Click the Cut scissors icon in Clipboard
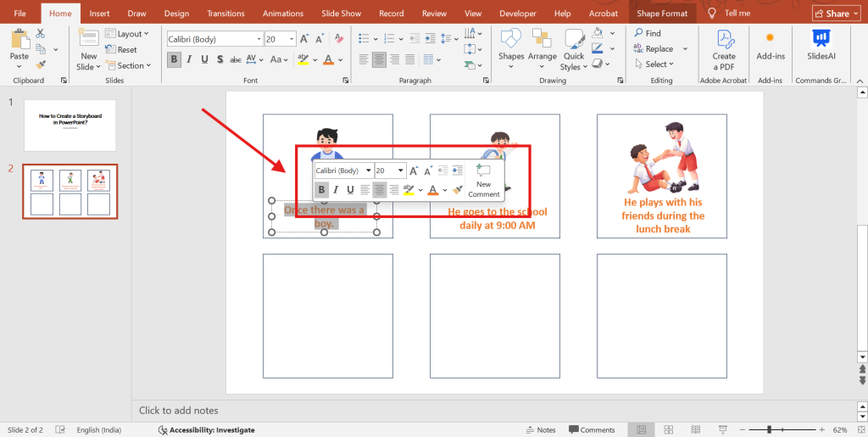868x437 pixels. [40, 33]
